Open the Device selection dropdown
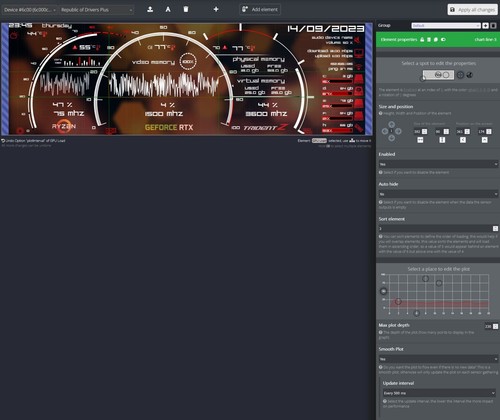The height and width of the screenshot is (420, 500). point(30,10)
